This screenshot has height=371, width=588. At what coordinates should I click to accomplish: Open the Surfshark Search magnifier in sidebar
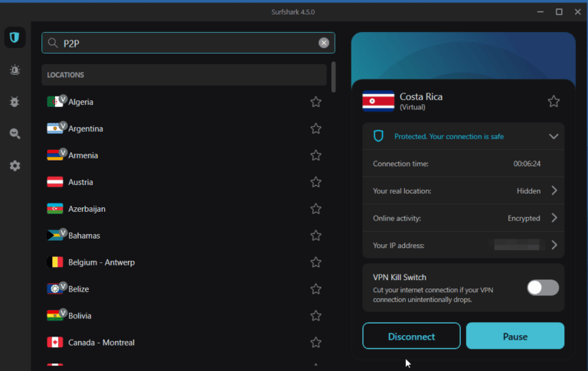(15, 134)
